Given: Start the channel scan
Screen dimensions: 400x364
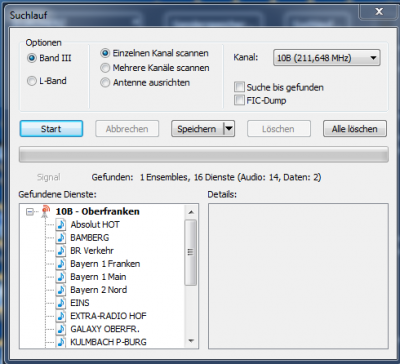Looking at the screenshot, I should pyautogui.click(x=51, y=129).
